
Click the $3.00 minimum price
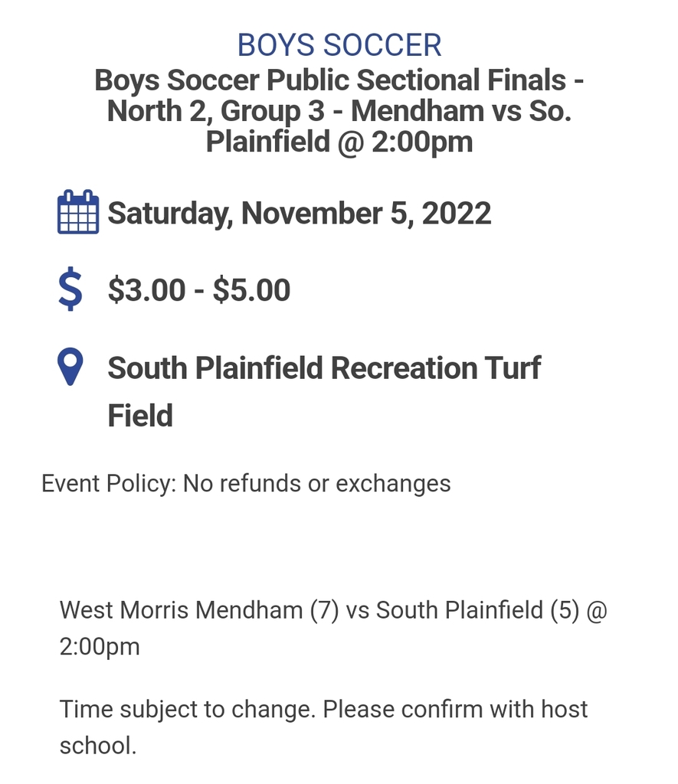pyautogui.click(x=146, y=290)
